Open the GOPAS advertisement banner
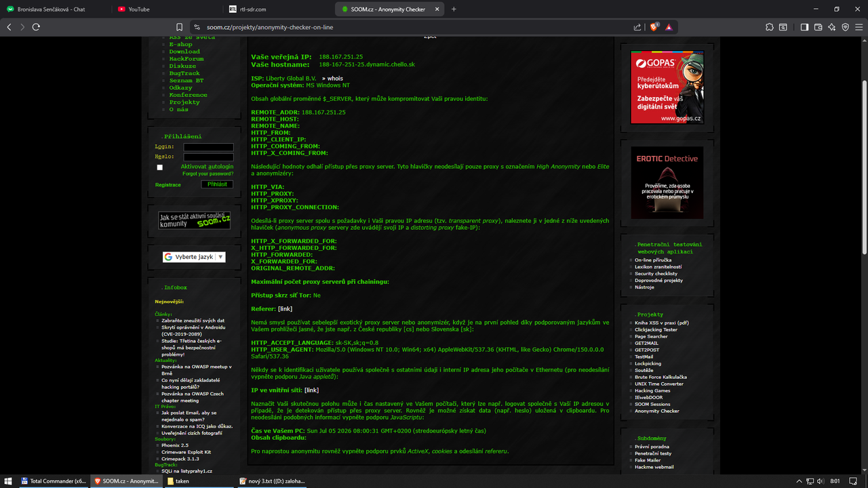The width and height of the screenshot is (868, 488). (x=667, y=87)
